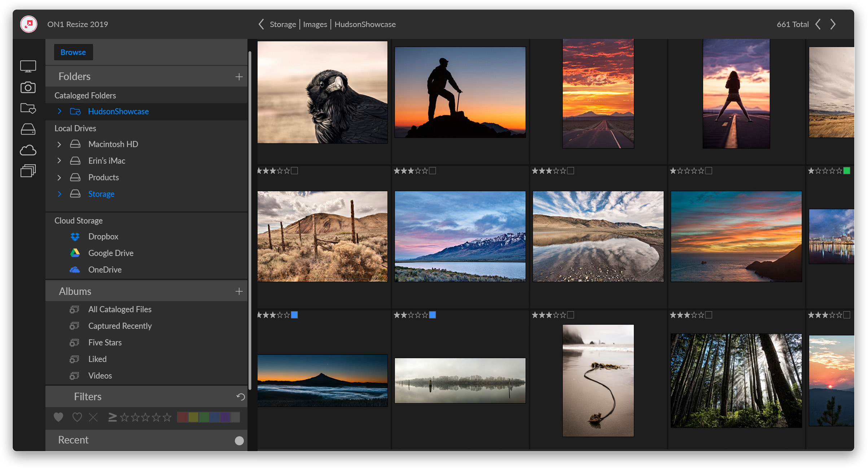The height and width of the screenshot is (468, 868).
Task: Open the camera pictures source icon
Action: coord(28,87)
